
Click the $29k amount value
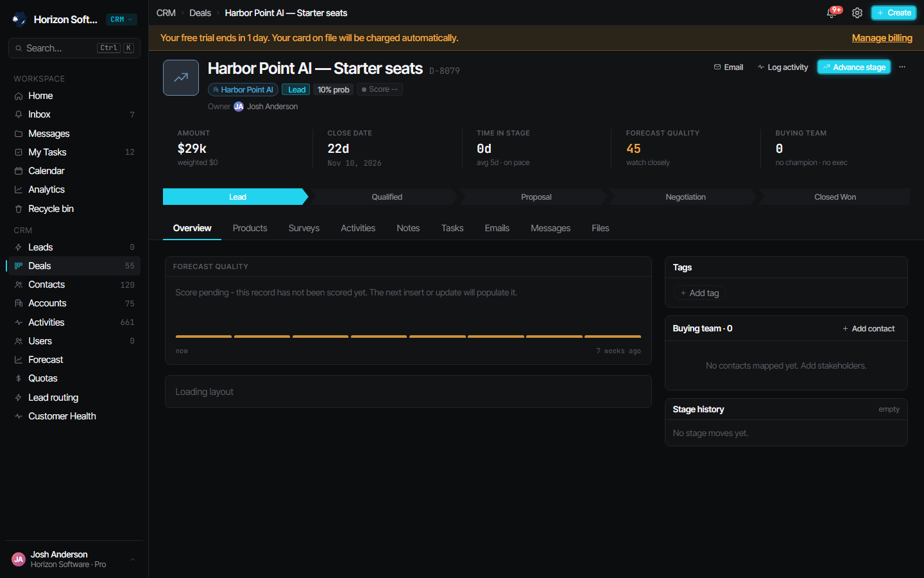pos(192,148)
